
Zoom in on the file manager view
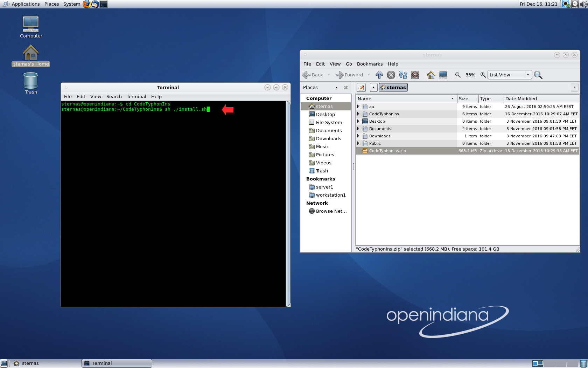(483, 75)
